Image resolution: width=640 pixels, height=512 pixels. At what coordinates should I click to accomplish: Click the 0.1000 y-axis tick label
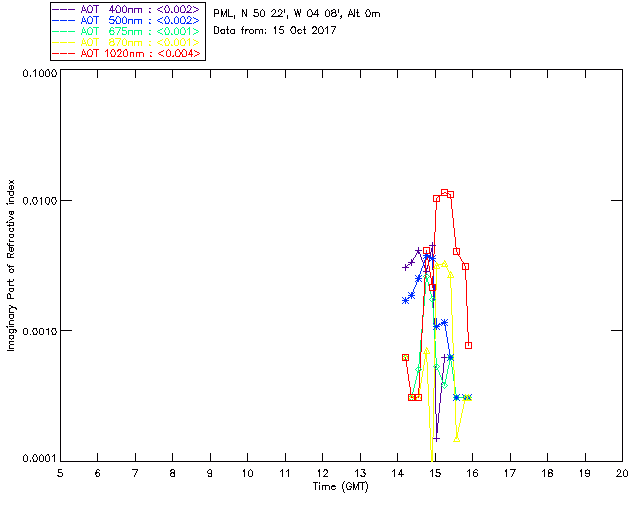tap(39, 73)
